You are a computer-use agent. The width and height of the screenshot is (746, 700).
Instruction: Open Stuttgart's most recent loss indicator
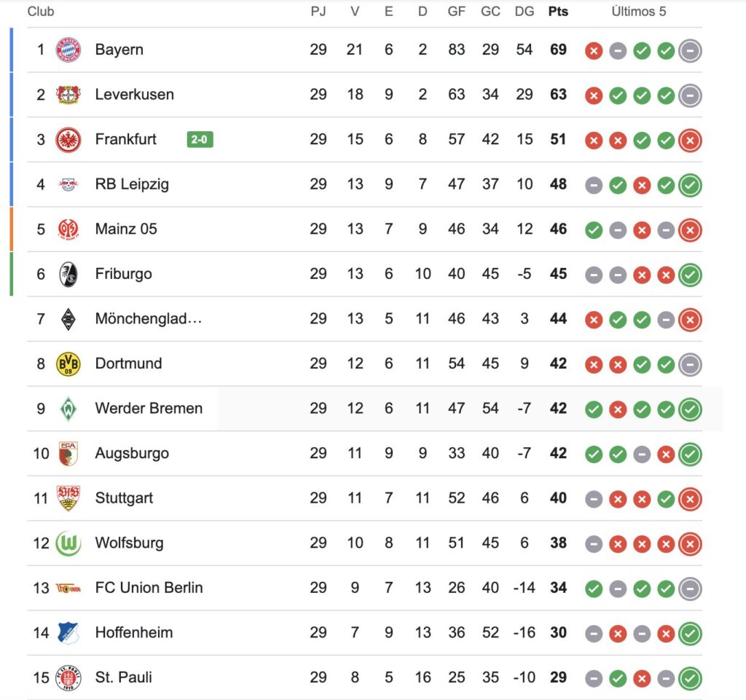point(691,499)
